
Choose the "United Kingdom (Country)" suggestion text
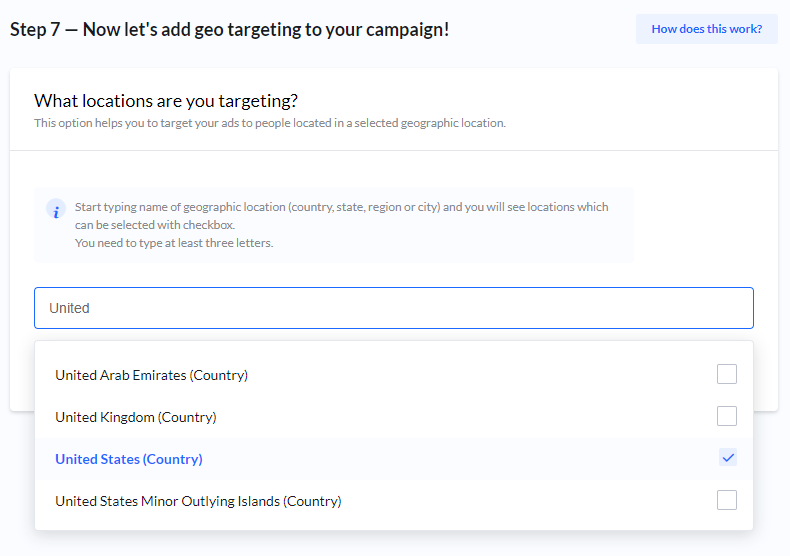pos(135,417)
